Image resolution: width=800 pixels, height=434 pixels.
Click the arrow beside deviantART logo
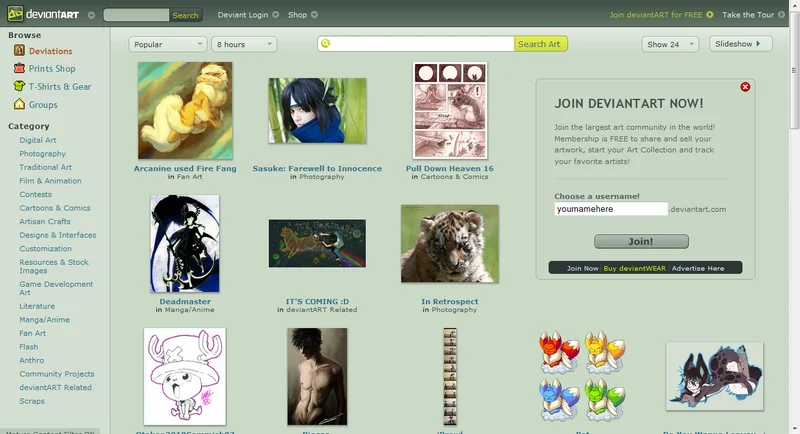91,15
